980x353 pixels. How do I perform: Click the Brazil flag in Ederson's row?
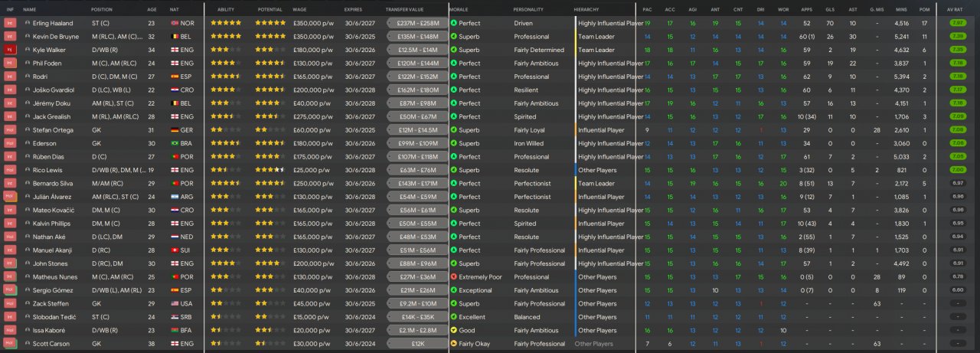click(x=174, y=143)
